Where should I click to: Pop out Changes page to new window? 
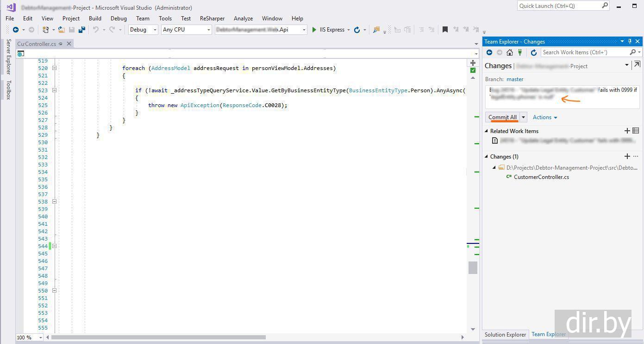[637, 65]
